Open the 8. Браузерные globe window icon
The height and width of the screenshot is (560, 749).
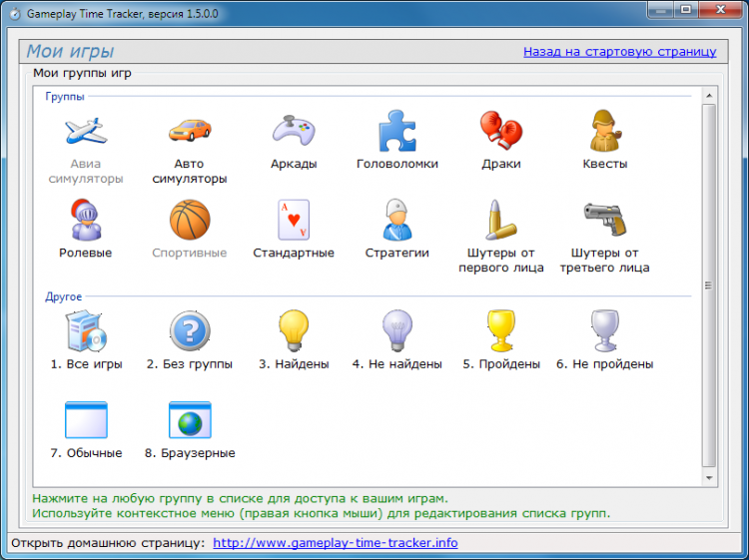click(x=190, y=420)
